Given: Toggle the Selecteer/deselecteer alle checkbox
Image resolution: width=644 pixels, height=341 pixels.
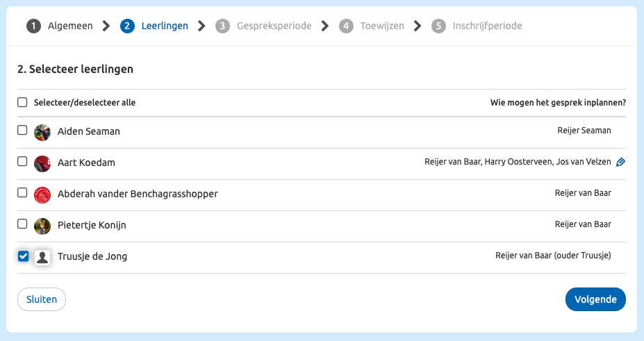Looking at the screenshot, I should point(22,102).
